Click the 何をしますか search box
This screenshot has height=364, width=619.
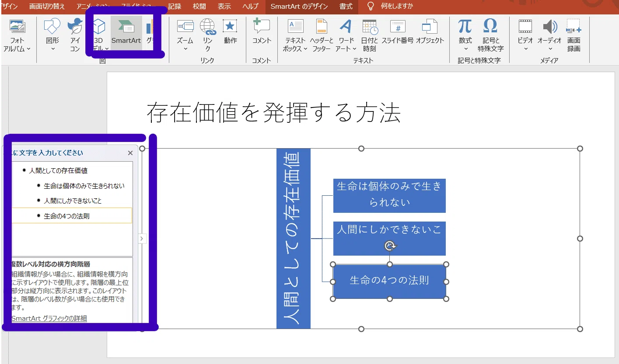tap(396, 7)
